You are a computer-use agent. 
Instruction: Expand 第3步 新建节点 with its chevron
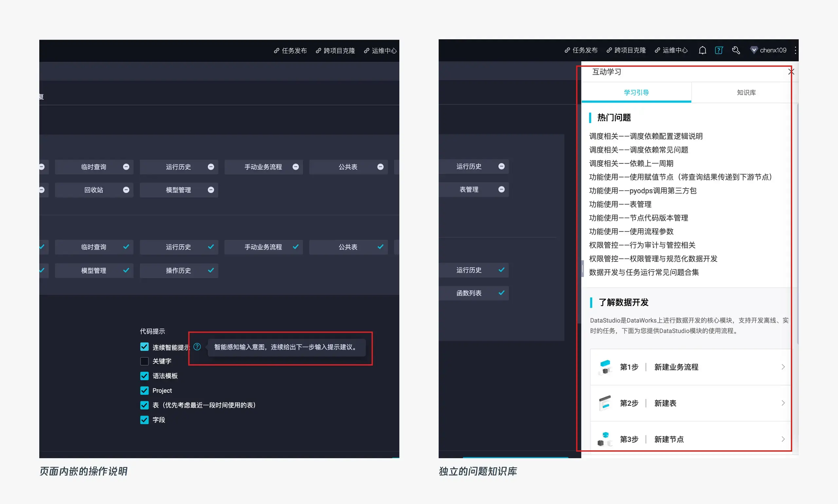(x=783, y=439)
